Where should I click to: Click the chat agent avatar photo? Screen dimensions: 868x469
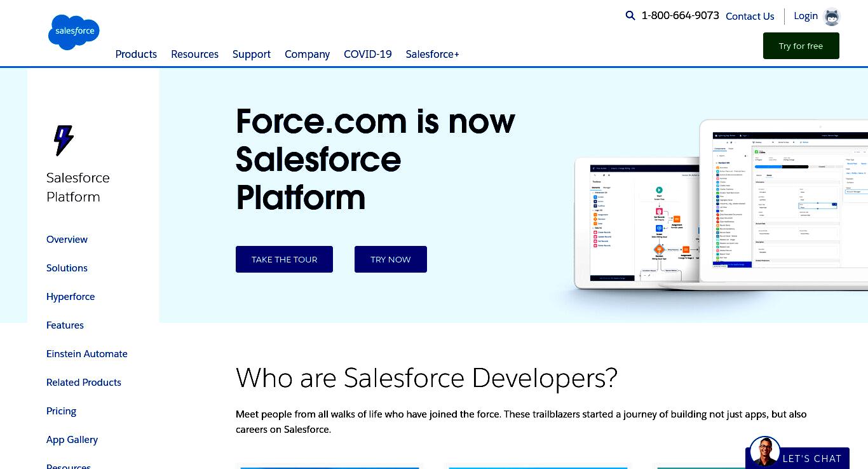[764, 452]
